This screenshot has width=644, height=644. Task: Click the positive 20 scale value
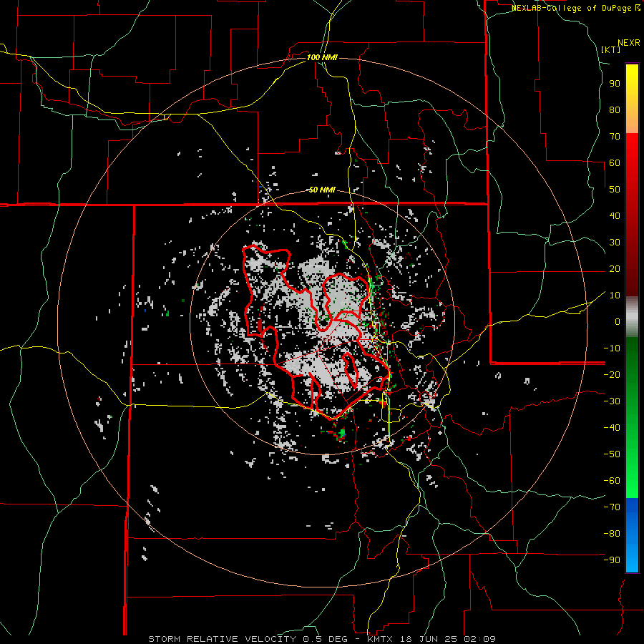tap(615, 268)
